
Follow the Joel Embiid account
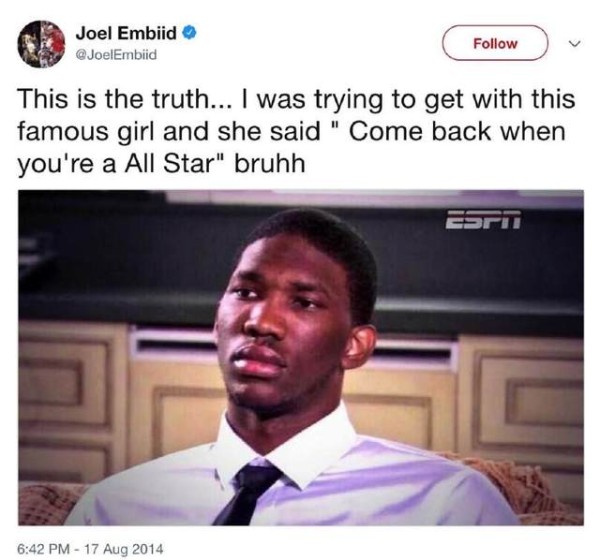[495, 43]
